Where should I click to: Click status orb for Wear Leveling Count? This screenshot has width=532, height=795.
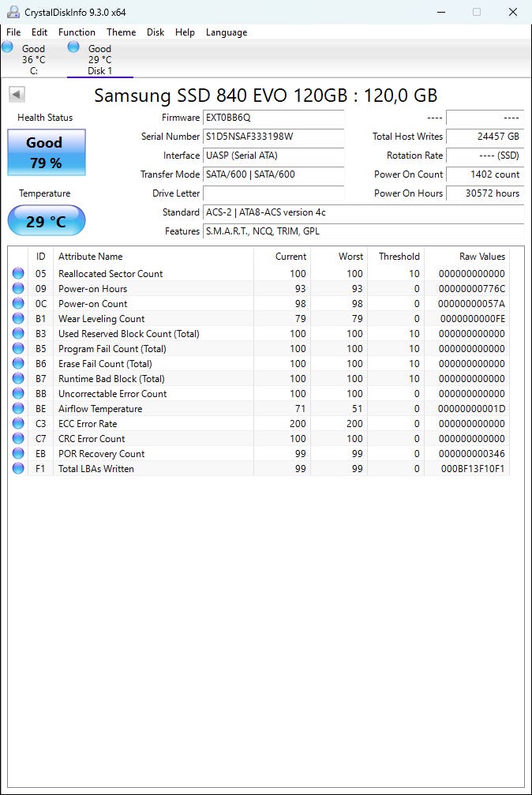click(x=18, y=318)
